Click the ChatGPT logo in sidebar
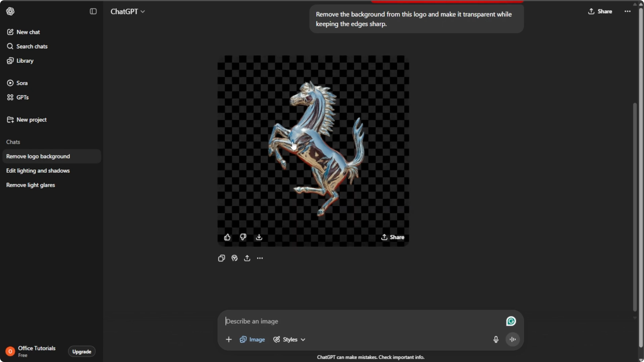 coord(10,11)
